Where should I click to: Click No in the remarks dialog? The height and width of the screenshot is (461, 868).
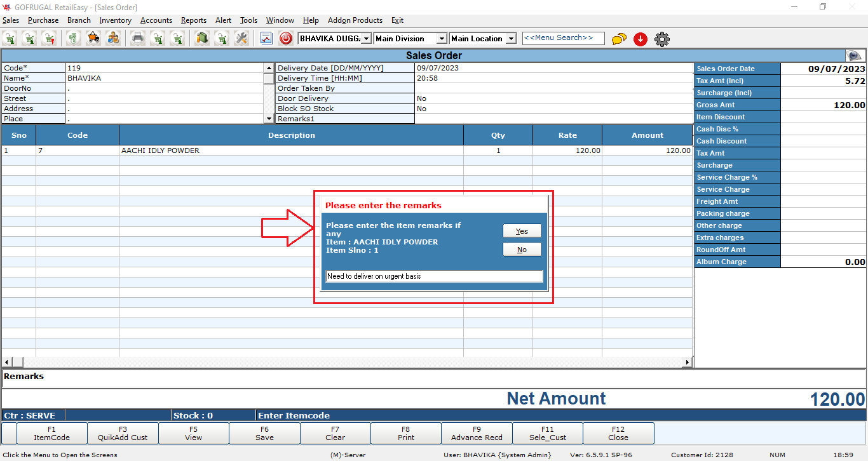(x=522, y=250)
